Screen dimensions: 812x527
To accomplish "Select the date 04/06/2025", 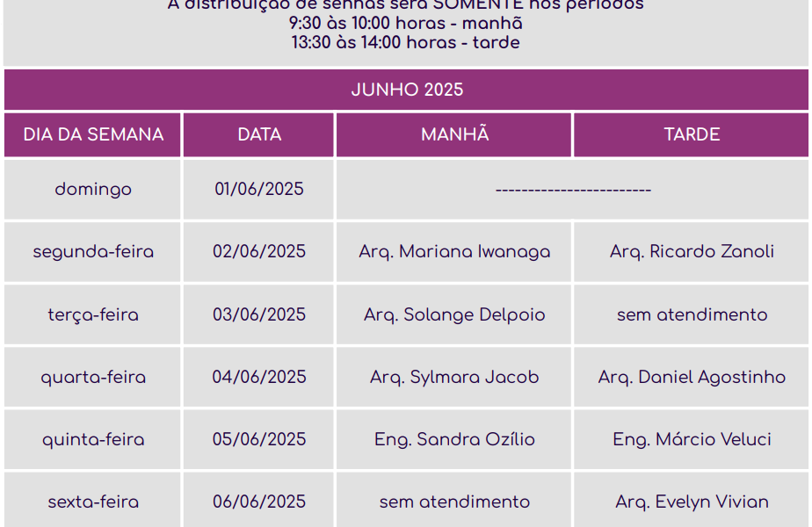I will (259, 377).
